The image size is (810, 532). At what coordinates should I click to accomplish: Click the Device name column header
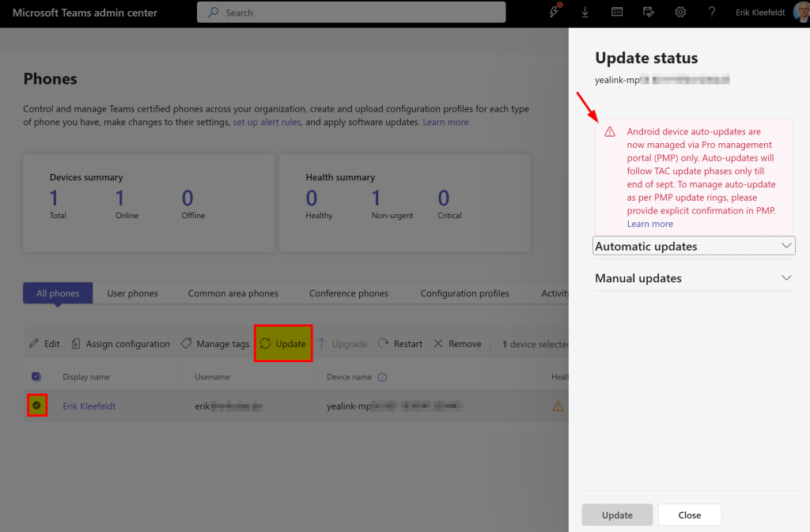pos(349,377)
